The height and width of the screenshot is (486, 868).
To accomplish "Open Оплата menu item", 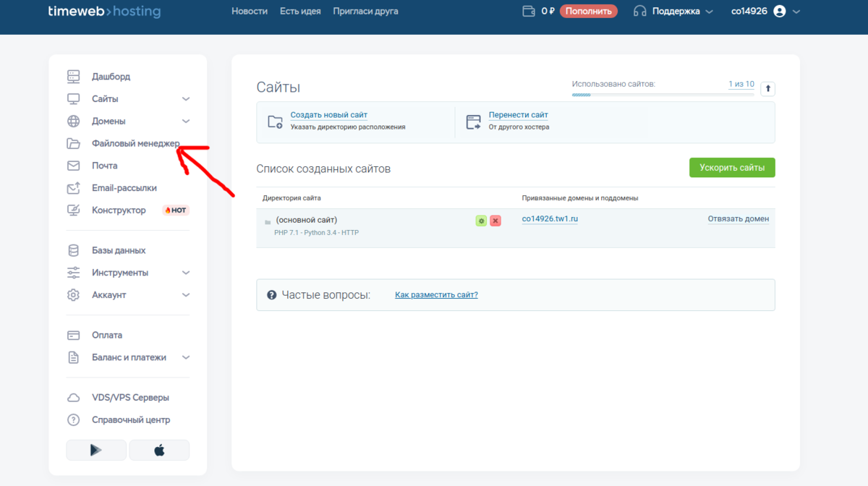I will 107,336.
